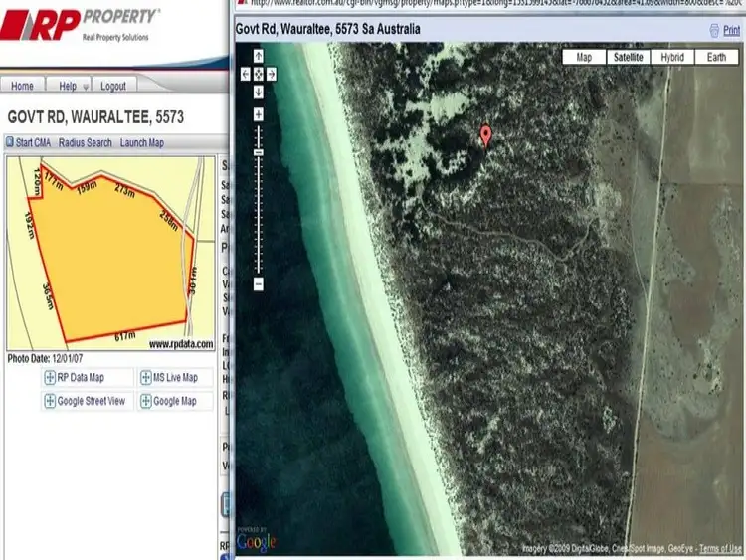
Task: Switch the map to Hybrid view
Action: pos(672,57)
